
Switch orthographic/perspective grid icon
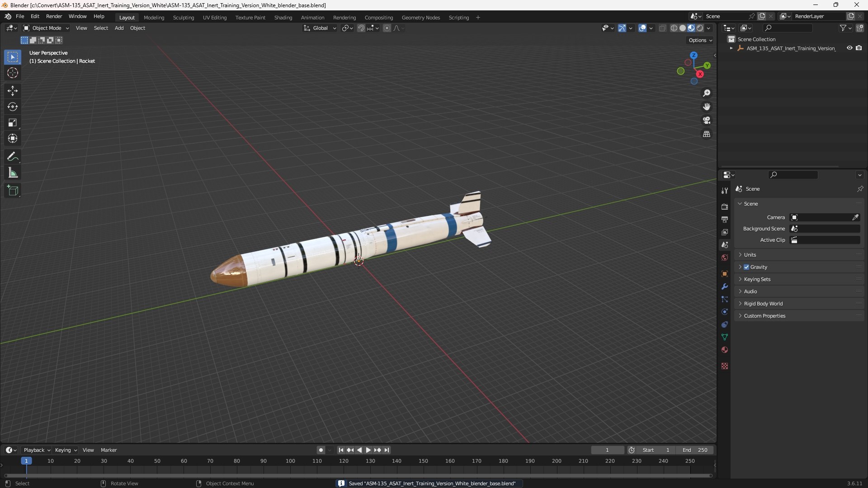(x=707, y=134)
